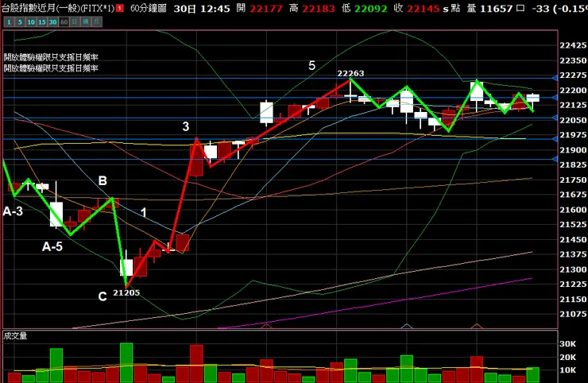Click the 20K volume axis label
Viewport: 588px width, 383px height.
point(568,357)
